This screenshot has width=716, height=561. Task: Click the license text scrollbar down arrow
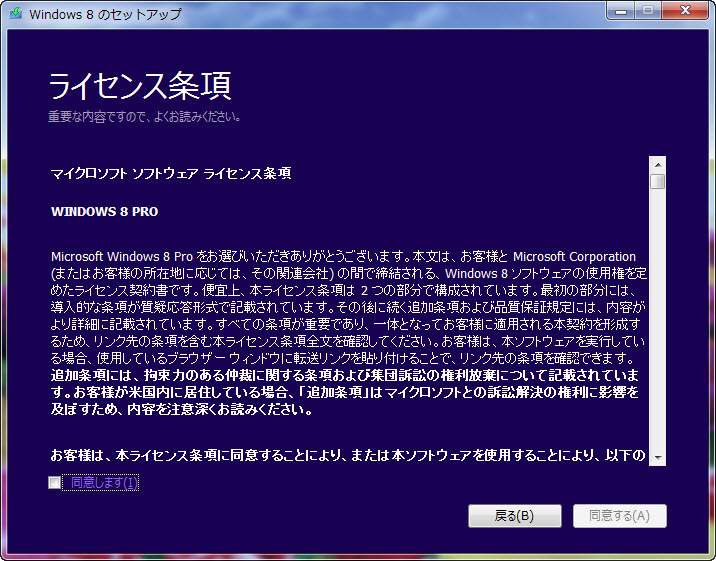point(658,457)
